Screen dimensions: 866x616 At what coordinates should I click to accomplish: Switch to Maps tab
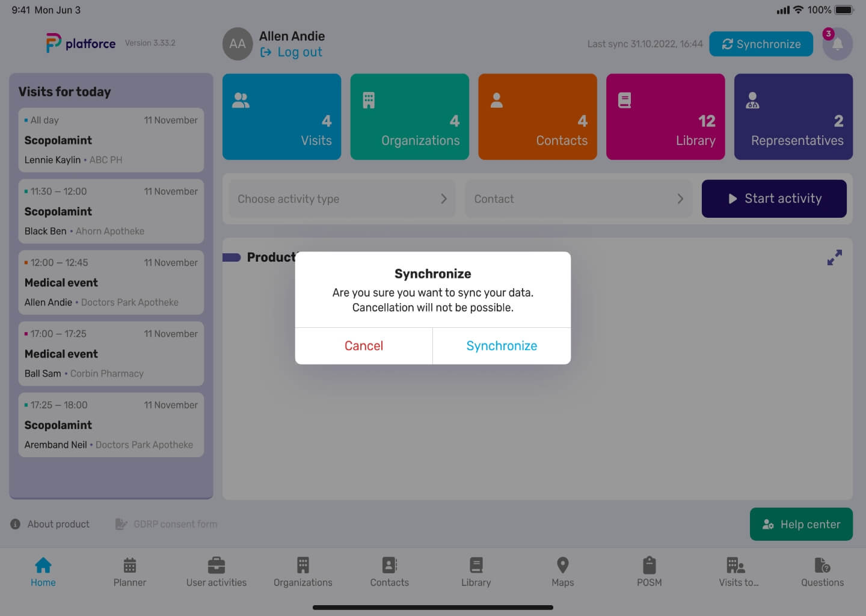pos(563,572)
